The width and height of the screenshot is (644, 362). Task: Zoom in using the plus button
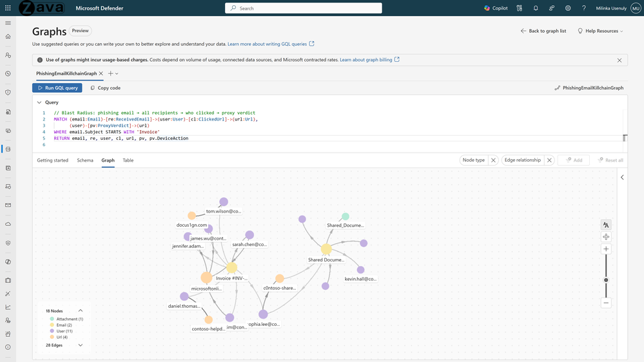(x=606, y=249)
